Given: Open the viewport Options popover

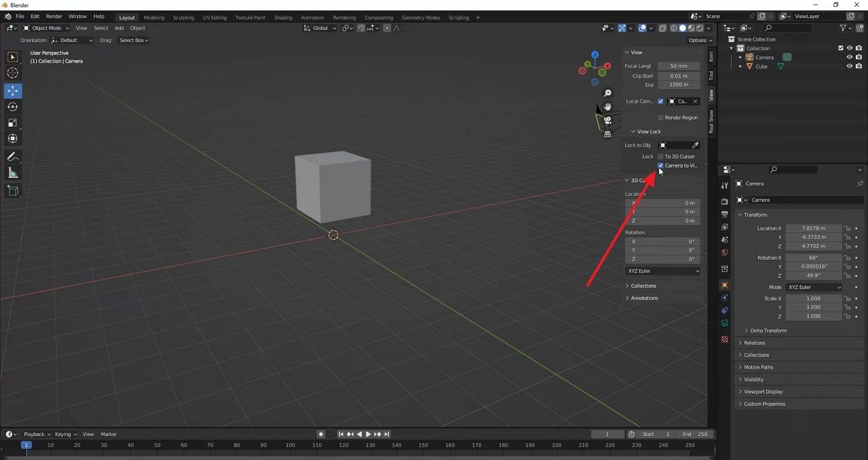Looking at the screenshot, I should tap(700, 40).
